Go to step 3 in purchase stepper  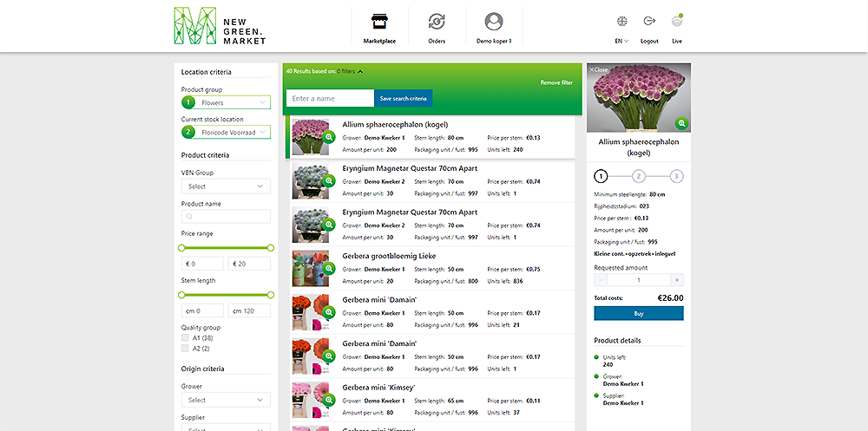(x=675, y=177)
